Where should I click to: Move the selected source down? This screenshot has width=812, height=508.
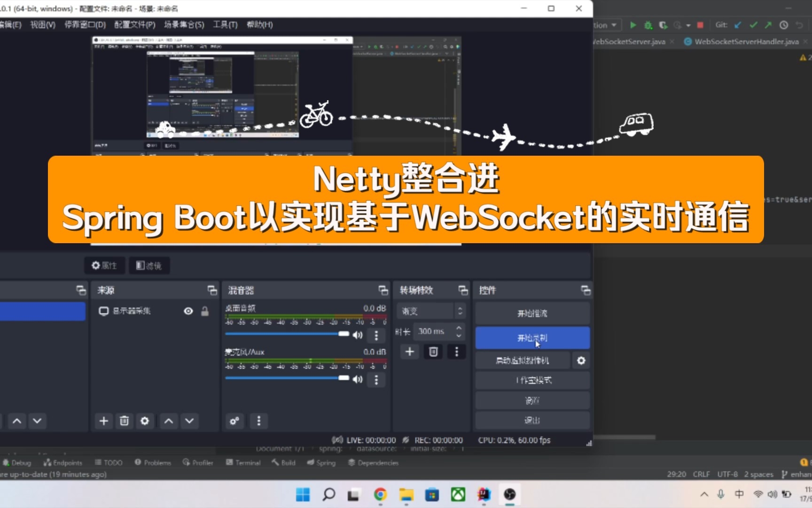[189, 421]
